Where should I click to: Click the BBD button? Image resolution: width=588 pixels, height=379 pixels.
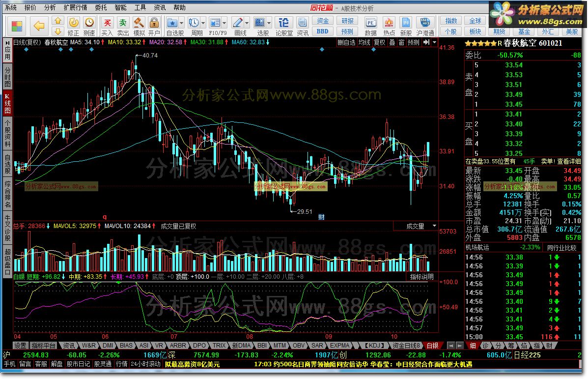tap(323, 31)
